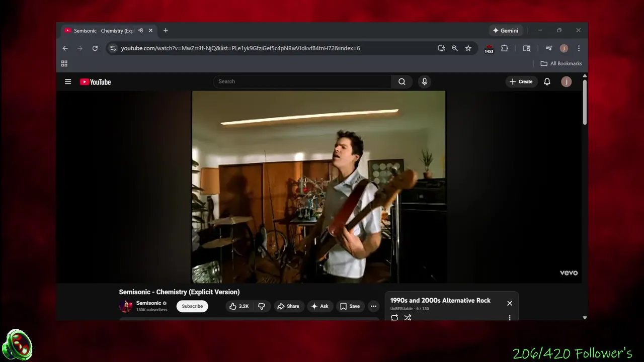644x362 pixels.
Task: Open the tab search icon in toolbar
Action: pyautogui.click(x=527, y=48)
